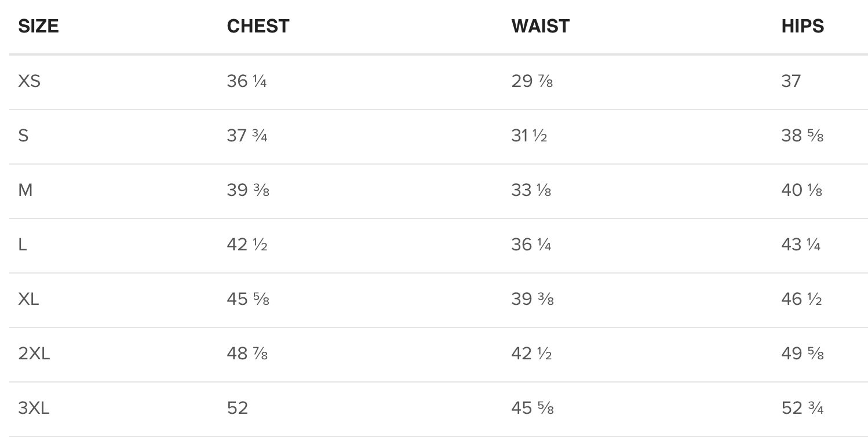Select the XS size row label

pyautogui.click(x=30, y=81)
